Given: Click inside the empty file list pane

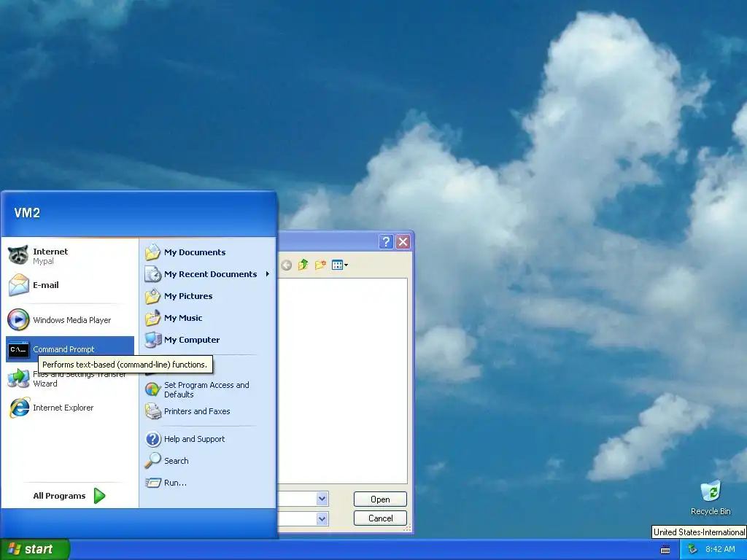Looking at the screenshot, I should [343, 381].
